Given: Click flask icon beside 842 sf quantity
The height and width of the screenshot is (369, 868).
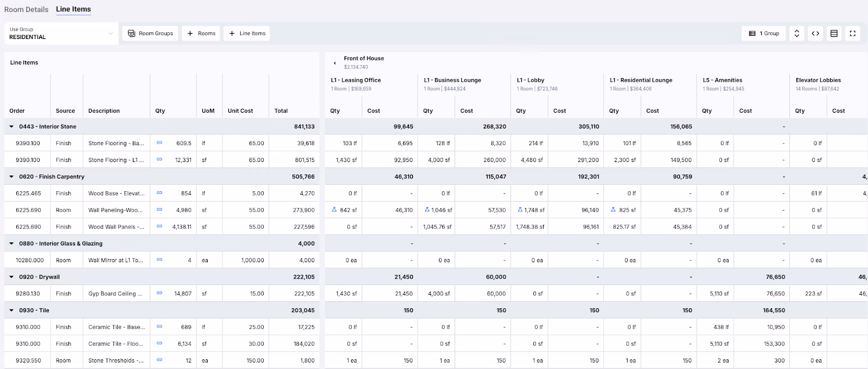Looking at the screenshot, I should [x=335, y=210].
